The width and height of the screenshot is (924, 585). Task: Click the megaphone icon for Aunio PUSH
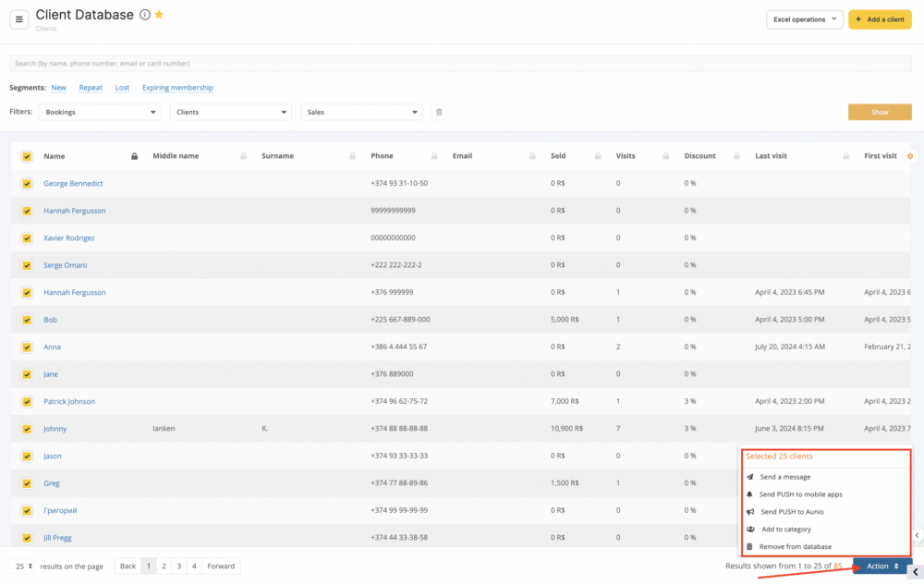click(750, 512)
